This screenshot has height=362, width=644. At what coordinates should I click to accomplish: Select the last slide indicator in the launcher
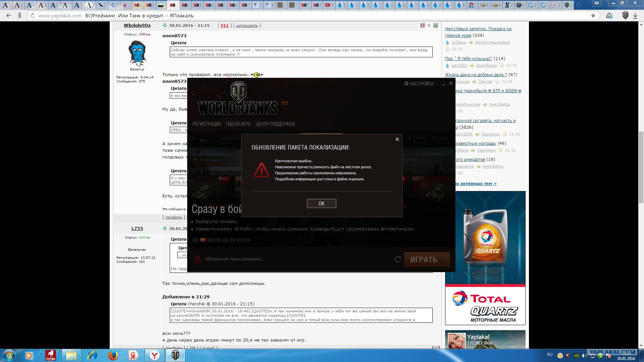coord(247,240)
